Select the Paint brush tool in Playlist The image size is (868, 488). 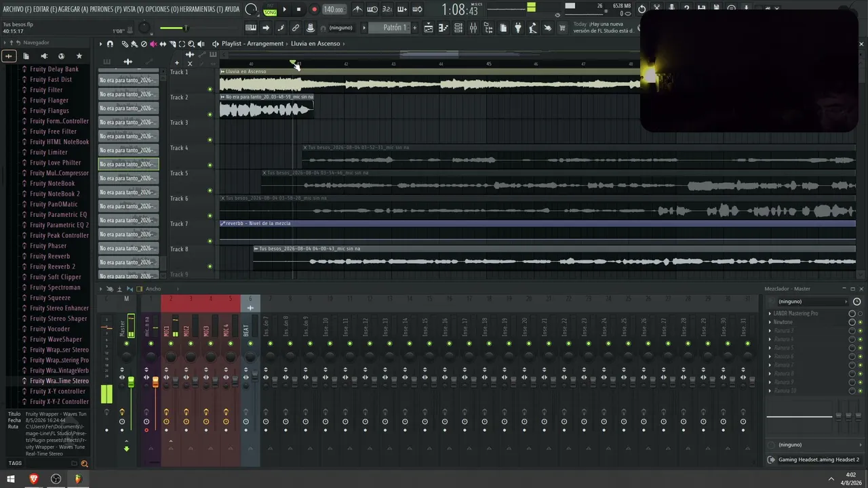[x=134, y=44]
